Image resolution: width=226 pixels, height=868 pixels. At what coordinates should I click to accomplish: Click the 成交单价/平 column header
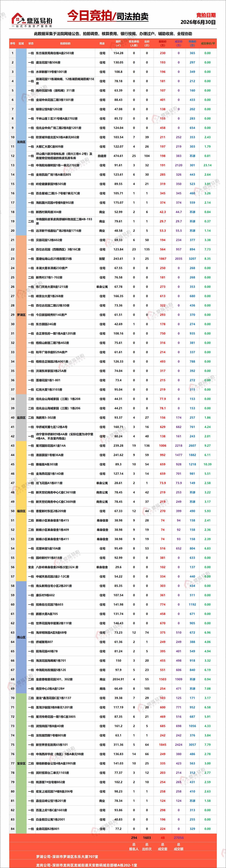click(x=207, y=43)
